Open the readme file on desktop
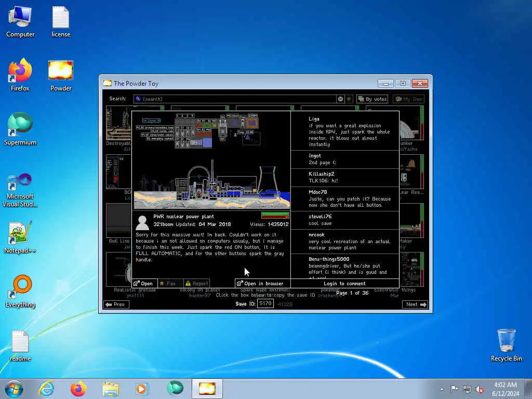 point(20,345)
